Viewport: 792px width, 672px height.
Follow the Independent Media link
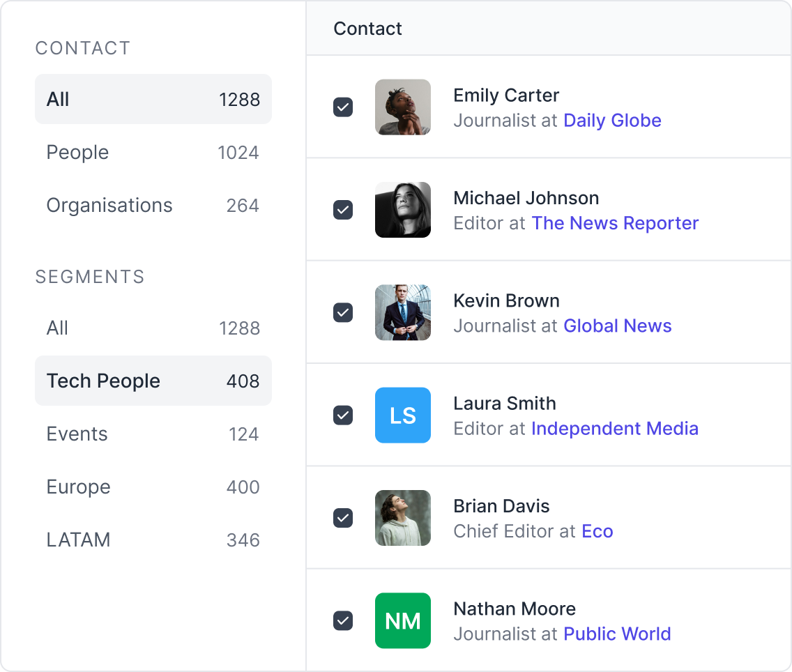(x=614, y=429)
